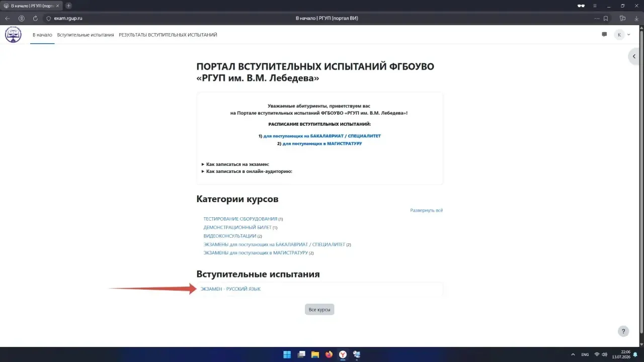Screen dimensions: 644x362
Task: Open 'ЭКЗАМЕНЫ для поступающих на БАКАЛАВРИАТ / СПЕЦИАЛИТЕТ'
Action: point(274,244)
